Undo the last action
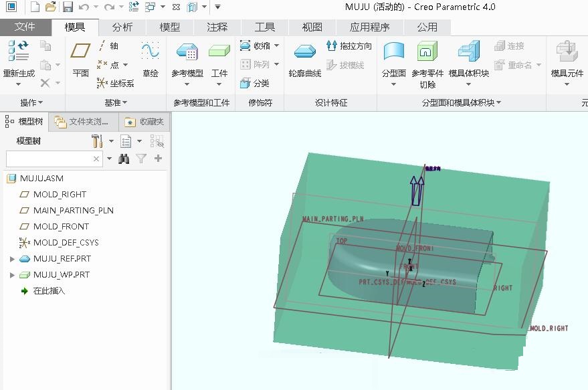The width and height of the screenshot is (588, 390). coord(84,7)
